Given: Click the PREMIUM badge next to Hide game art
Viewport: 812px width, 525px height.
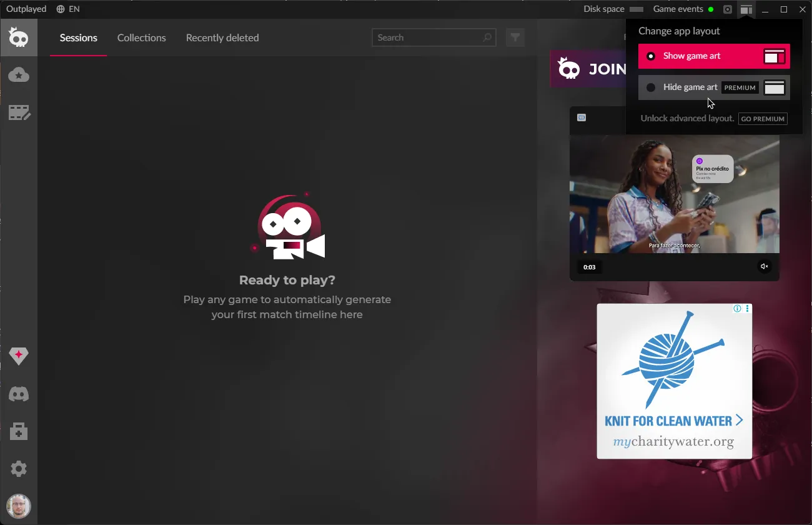Looking at the screenshot, I should click(x=740, y=87).
